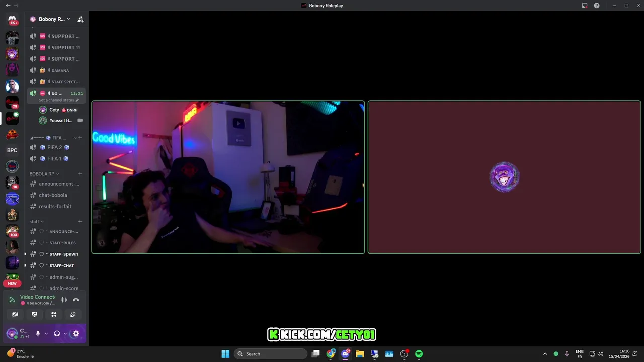Create channel in staff category

click(80, 222)
